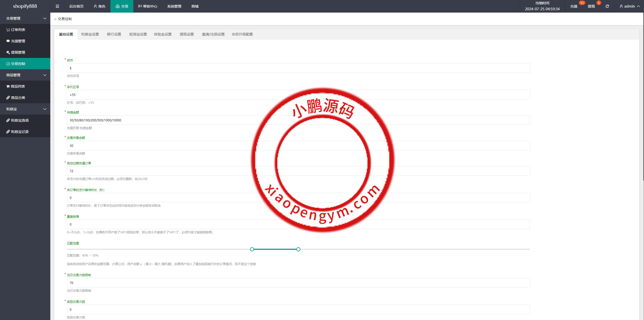Image resolution: width=644 pixels, height=320 pixels.
Task: Open 利息宝记录 in sidebar
Action: tap(18, 132)
